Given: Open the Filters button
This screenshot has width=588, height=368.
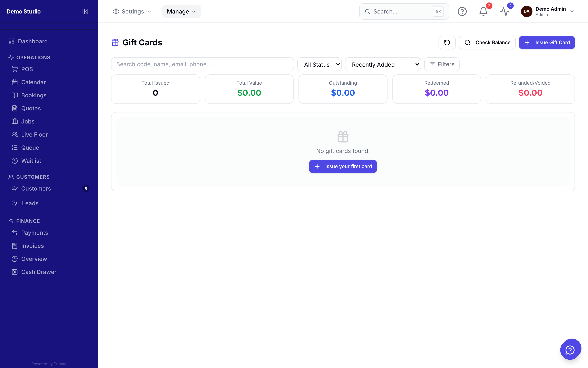Looking at the screenshot, I should (442, 64).
